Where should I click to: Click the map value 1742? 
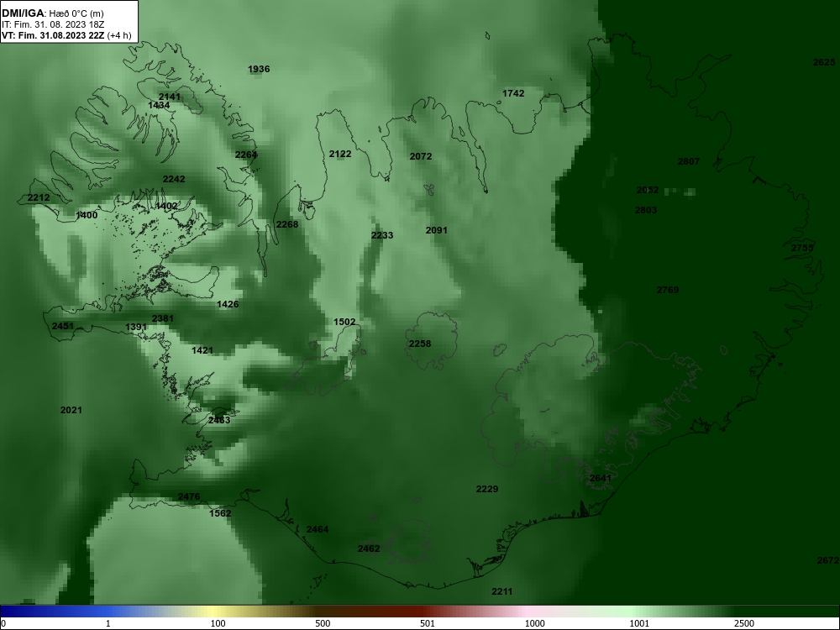513,94
